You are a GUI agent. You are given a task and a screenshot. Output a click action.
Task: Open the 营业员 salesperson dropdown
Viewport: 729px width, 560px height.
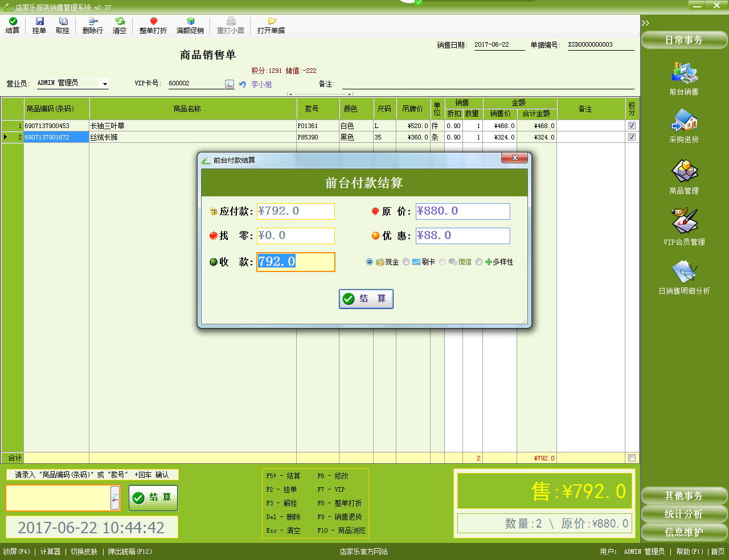pos(105,84)
